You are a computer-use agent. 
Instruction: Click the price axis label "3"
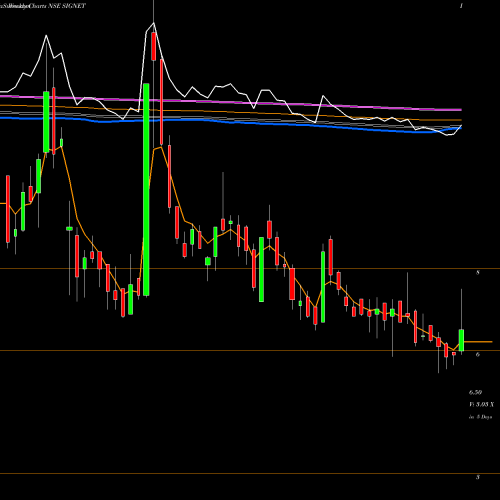pos(478,477)
